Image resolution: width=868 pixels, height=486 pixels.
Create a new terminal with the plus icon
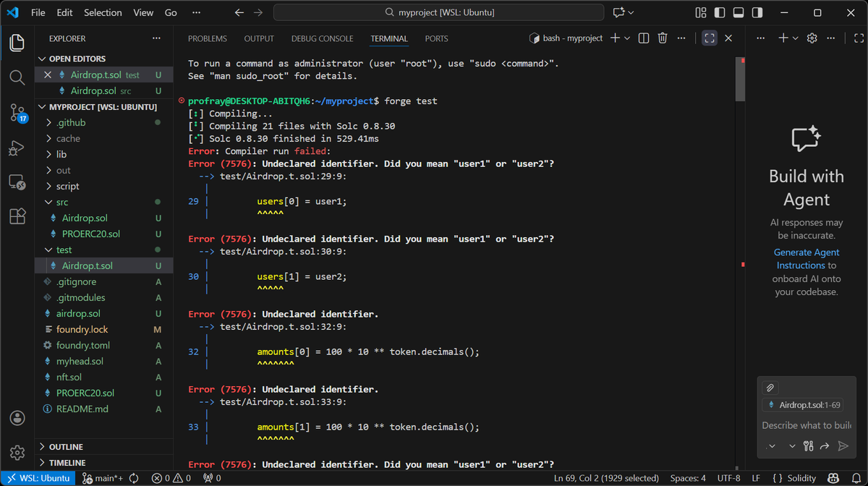tap(615, 38)
